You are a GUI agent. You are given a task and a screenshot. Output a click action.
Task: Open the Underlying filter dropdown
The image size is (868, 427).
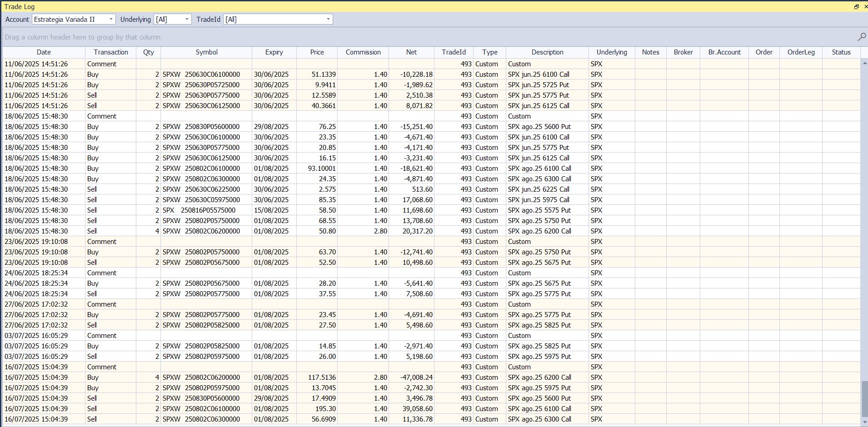point(187,19)
